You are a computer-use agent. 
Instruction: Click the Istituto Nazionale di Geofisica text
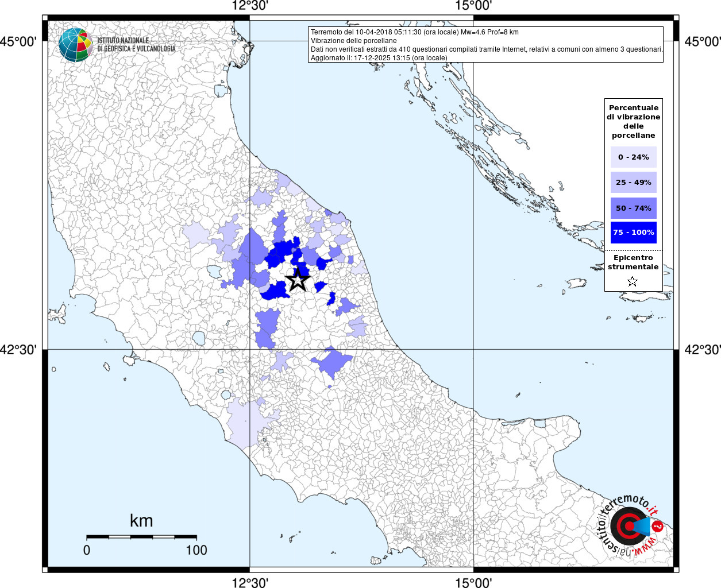136,45
